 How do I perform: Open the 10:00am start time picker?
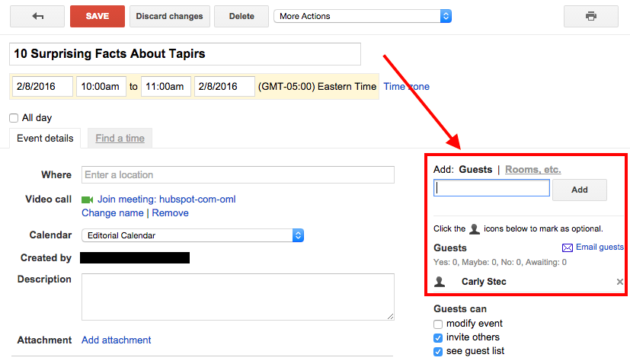[101, 87]
